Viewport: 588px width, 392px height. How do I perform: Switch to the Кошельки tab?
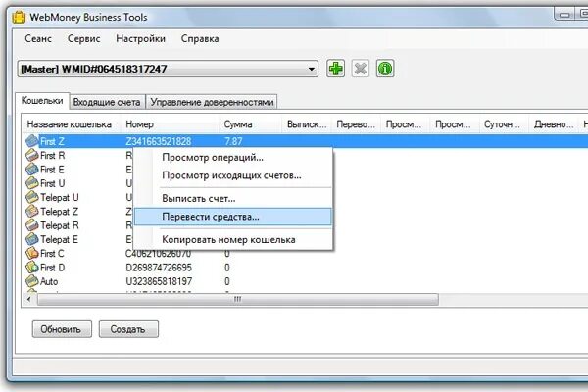coord(42,101)
